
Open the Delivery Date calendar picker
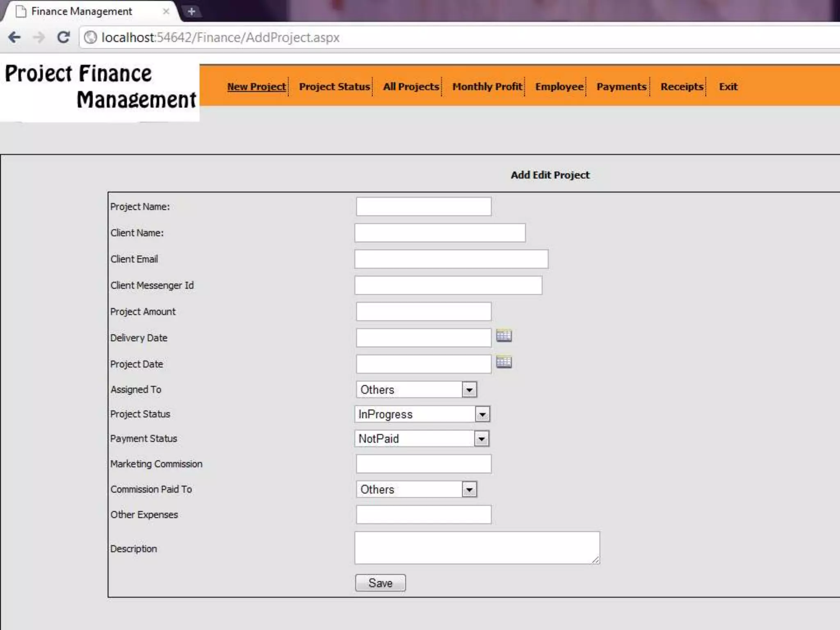coord(504,336)
